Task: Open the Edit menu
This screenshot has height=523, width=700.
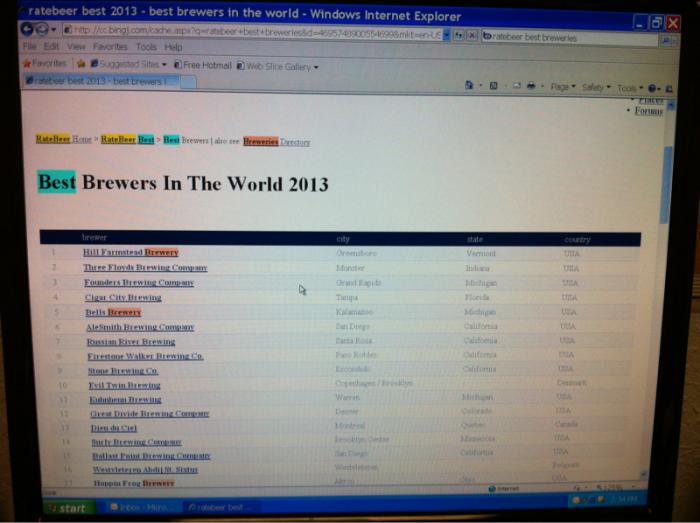Action: [x=51, y=46]
